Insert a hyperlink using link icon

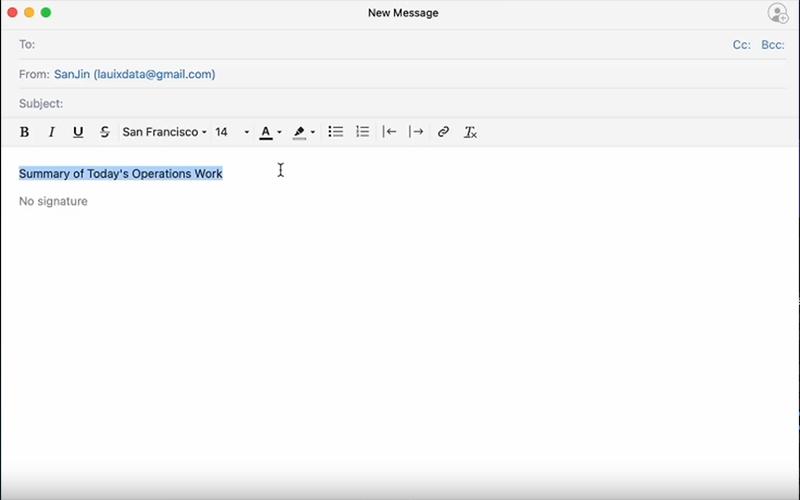click(443, 132)
